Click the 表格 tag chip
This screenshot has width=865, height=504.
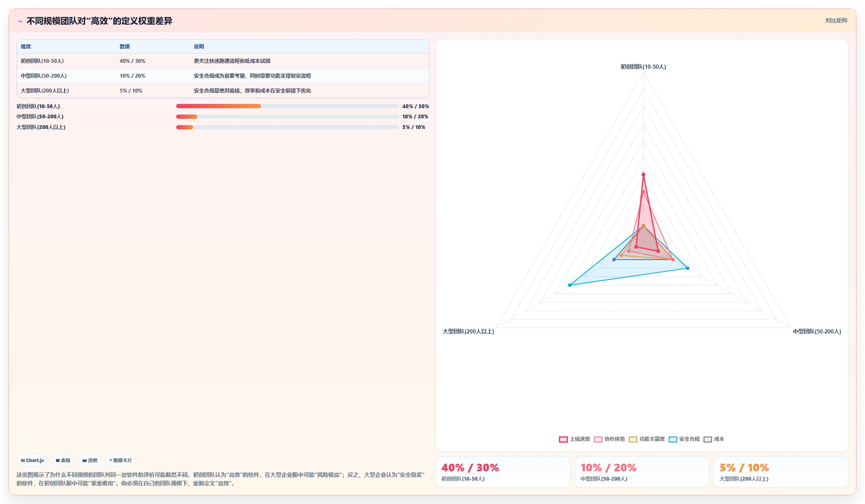(x=63, y=460)
